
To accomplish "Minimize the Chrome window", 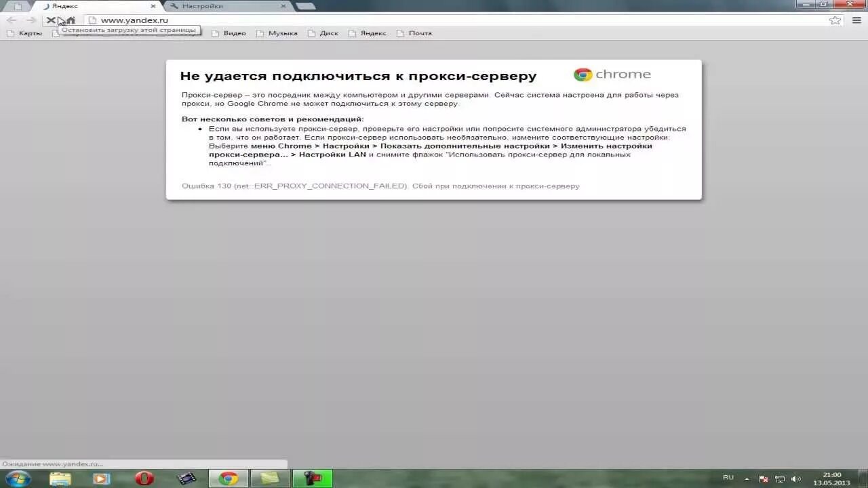I will point(807,4).
